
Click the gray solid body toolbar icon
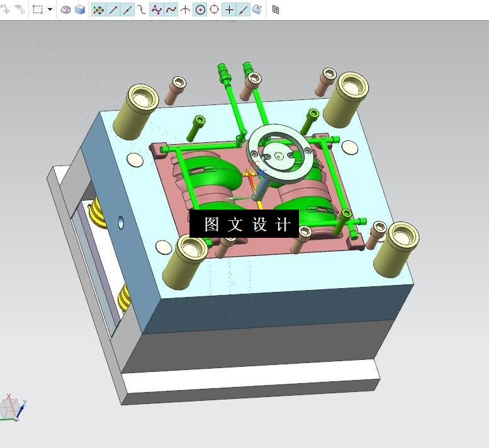click(x=65, y=10)
